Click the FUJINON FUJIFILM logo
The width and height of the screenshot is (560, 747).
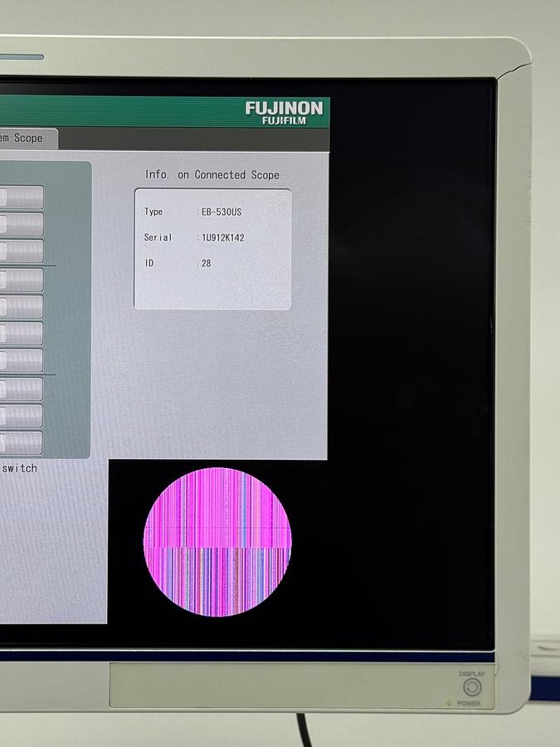[x=285, y=113]
